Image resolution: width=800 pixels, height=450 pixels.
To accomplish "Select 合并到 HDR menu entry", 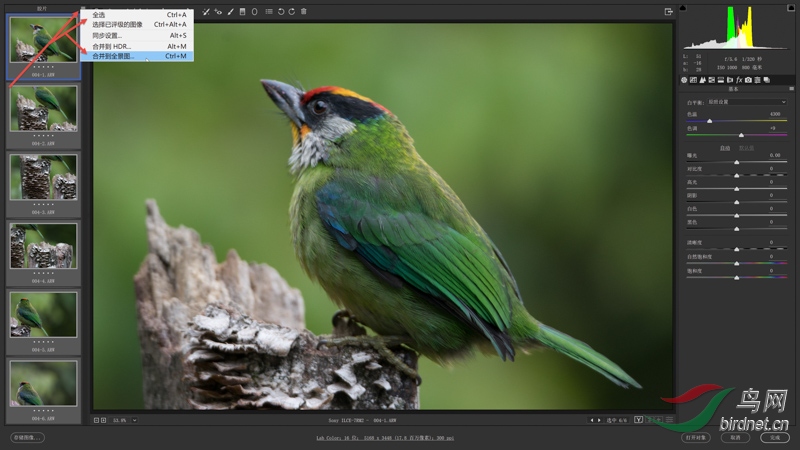I will [111, 46].
